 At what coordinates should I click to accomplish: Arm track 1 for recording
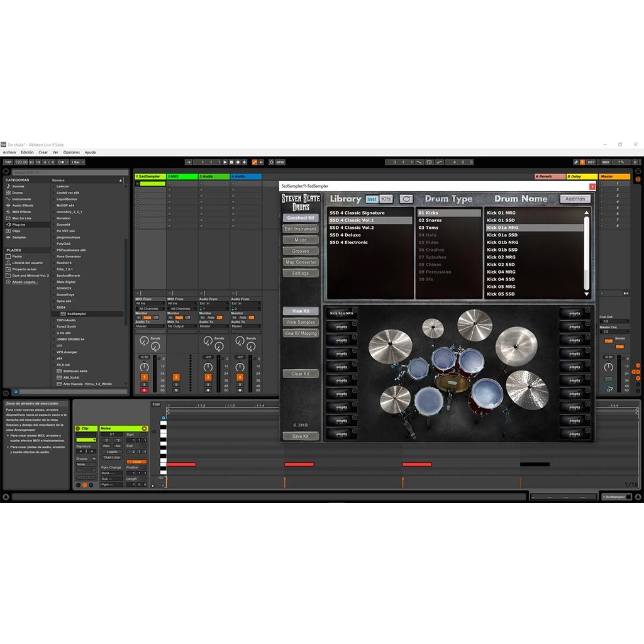click(144, 391)
